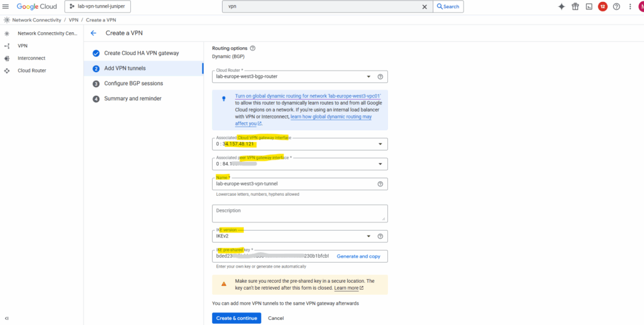Image resolution: width=644 pixels, height=325 pixels.
Task: Click the Create & continue button
Action: (236, 318)
